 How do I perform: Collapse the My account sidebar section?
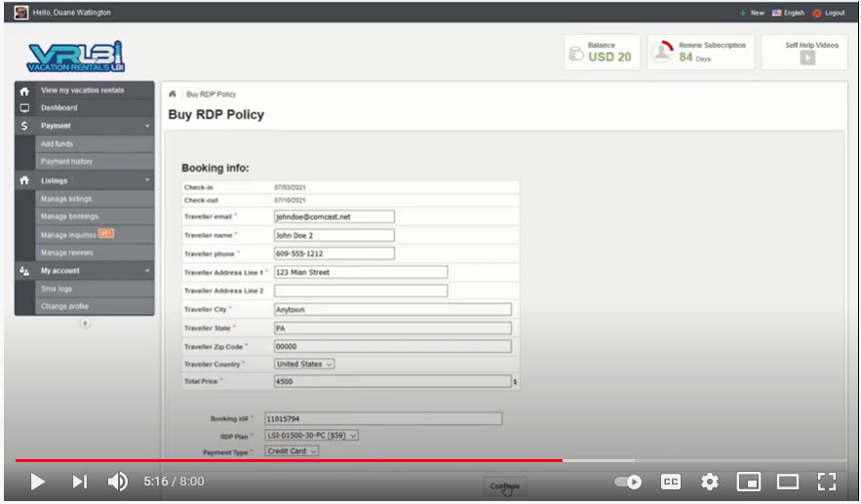pyautogui.click(x=147, y=271)
